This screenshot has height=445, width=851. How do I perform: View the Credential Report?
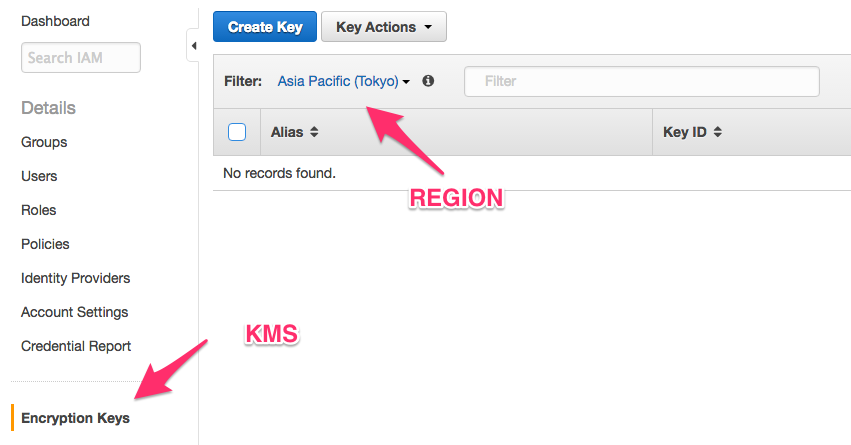[76, 346]
